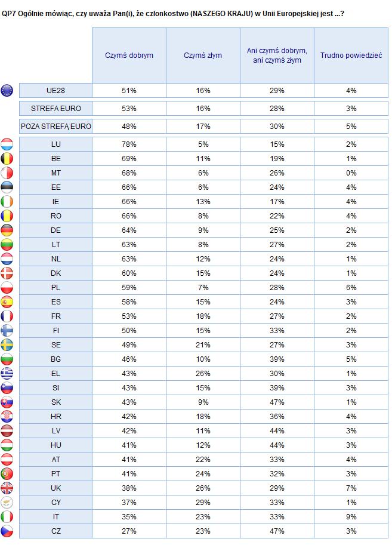392x548 pixels.
Task: Click the 'Czymś dobrym' column header
Action: pos(129,56)
